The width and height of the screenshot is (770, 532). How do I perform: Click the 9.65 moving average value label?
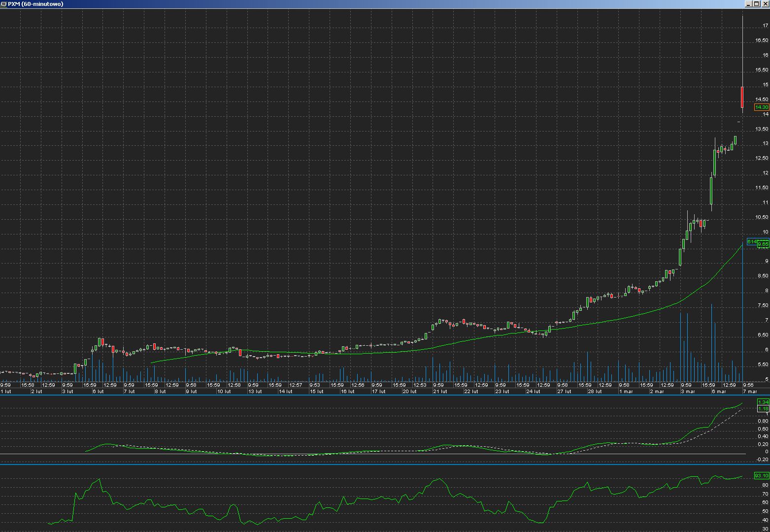pos(764,244)
